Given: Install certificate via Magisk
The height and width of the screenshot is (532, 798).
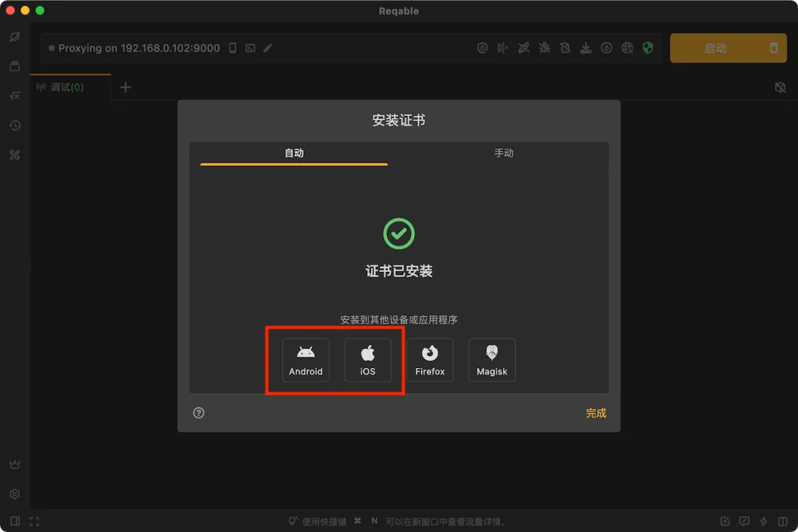Looking at the screenshot, I should [491, 360].
